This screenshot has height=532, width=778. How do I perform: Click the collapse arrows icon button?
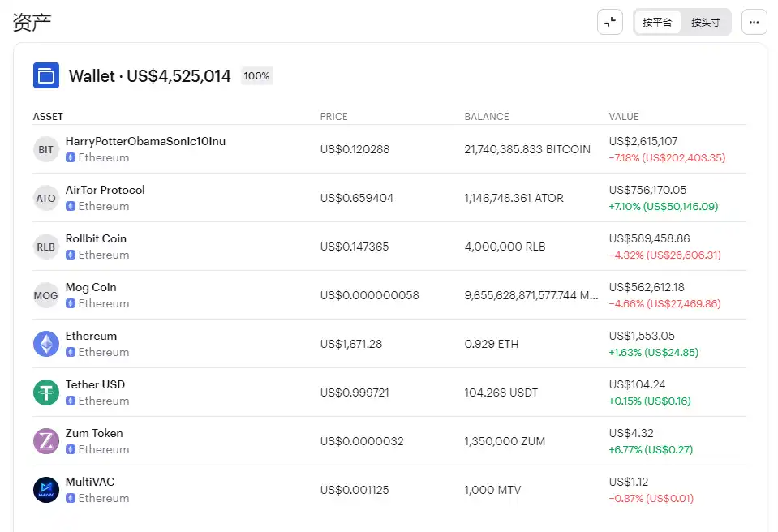tap(610, 23)
